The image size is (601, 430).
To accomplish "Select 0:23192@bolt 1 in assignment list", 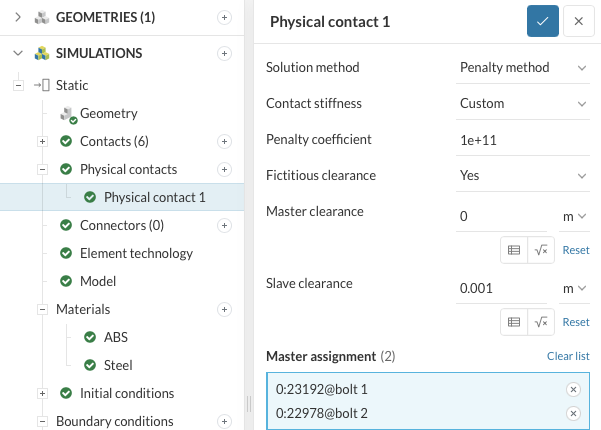I will click(322, 389).
